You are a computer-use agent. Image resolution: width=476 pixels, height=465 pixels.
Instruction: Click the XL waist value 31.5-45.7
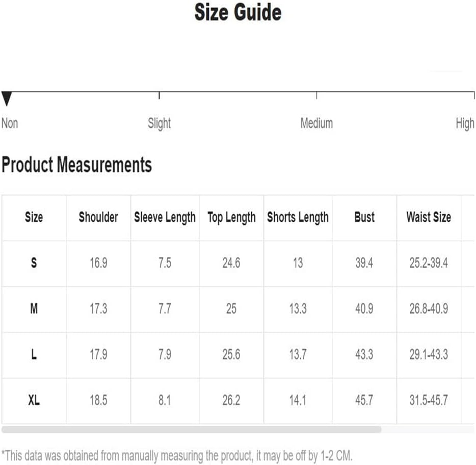tap(429, 400)
